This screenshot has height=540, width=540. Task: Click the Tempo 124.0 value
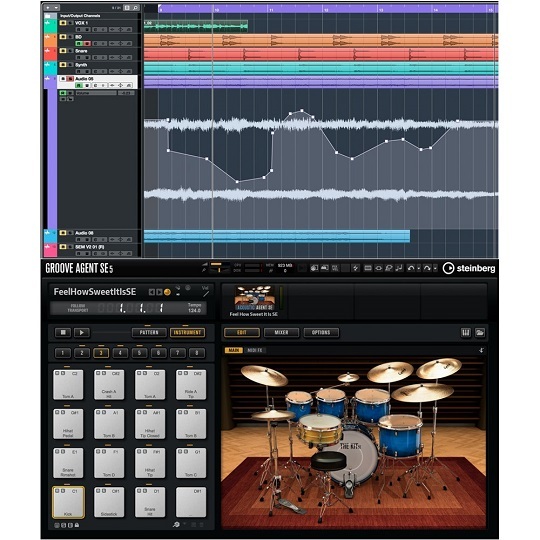[194, 310]
